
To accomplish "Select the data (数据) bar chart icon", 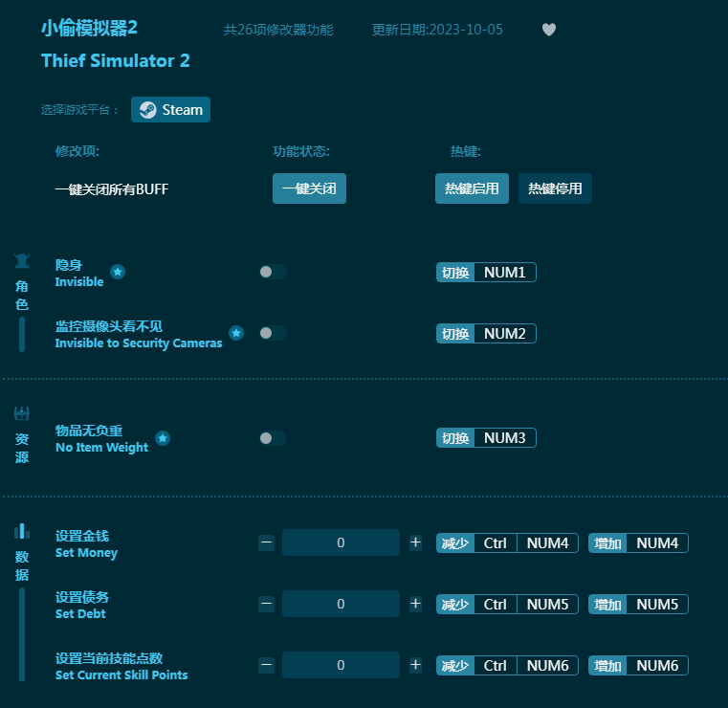I will (22, 531).
